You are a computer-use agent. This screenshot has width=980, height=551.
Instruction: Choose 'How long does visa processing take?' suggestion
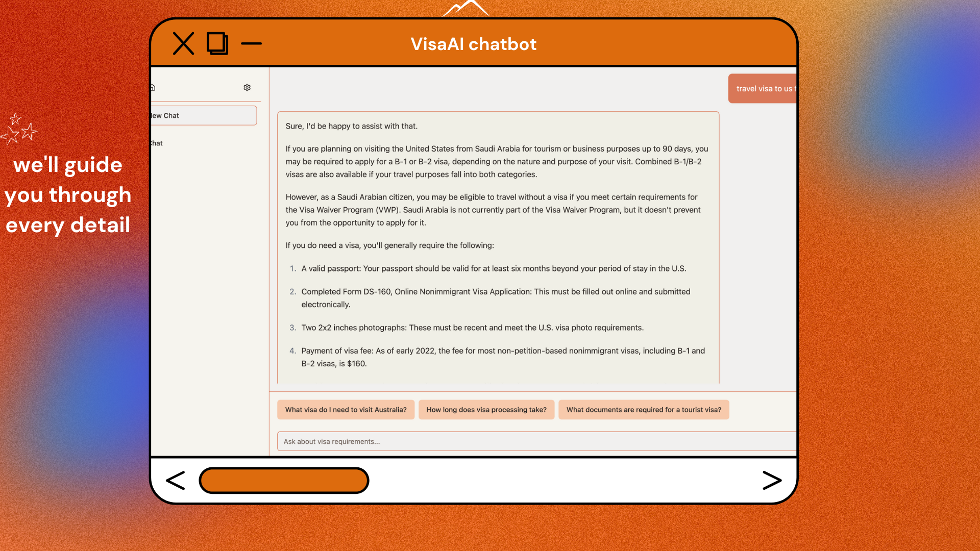tap(486, 410)
